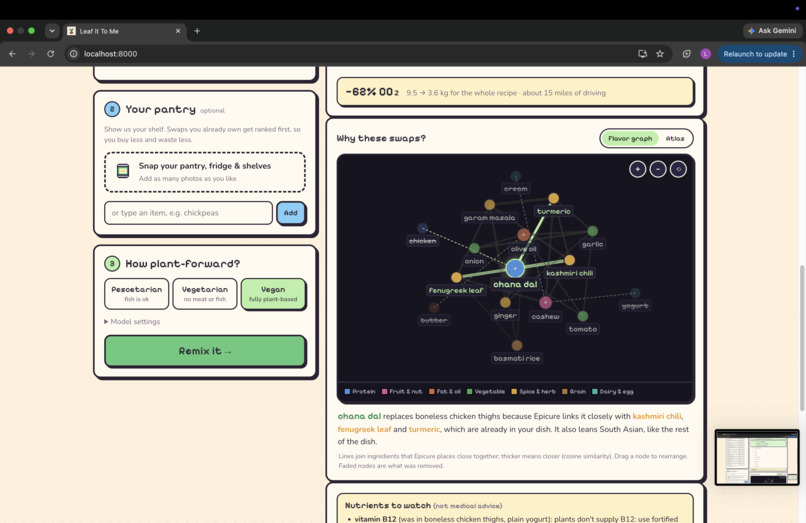Click the chana dal text link
The width and height of the screenshot is (806, 523).
pyautogui.click(x=359, y=416)
